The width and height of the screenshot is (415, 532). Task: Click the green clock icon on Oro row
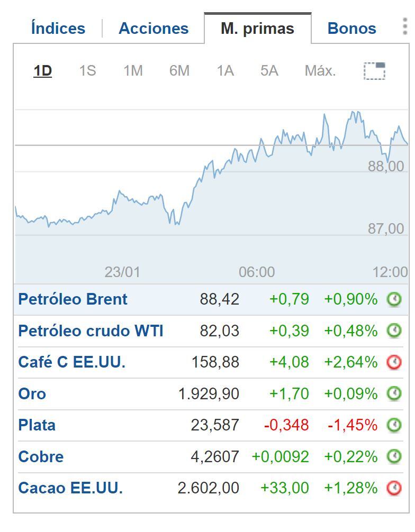pyautogui.click(x=394, y=394)
